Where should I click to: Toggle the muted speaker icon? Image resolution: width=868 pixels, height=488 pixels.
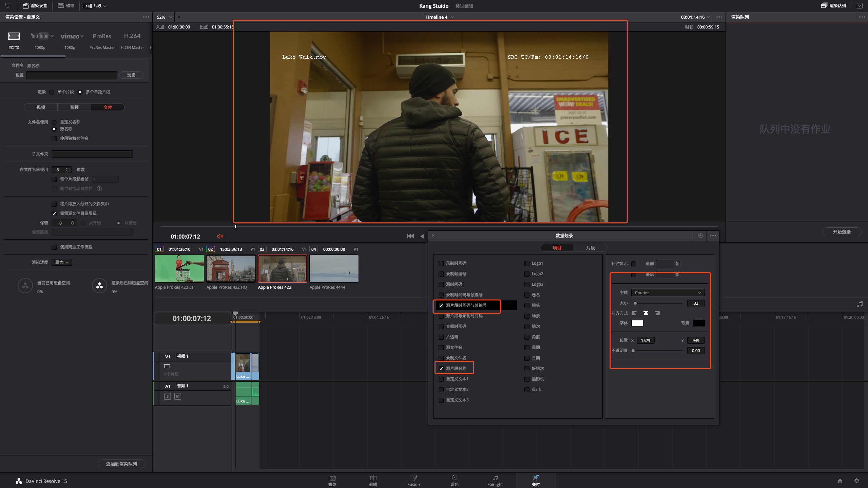point(220,236)
